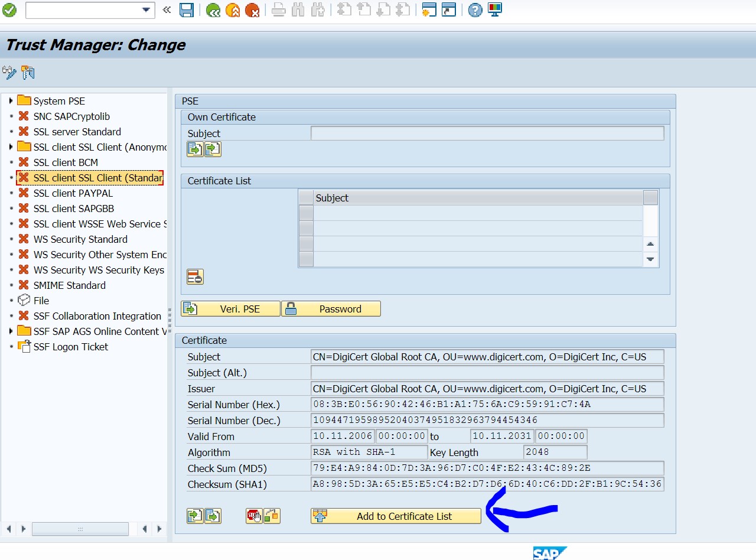Viewport: 756px width, 560px height.
Task: Click the Subject column header
Action: coord(478,198)
